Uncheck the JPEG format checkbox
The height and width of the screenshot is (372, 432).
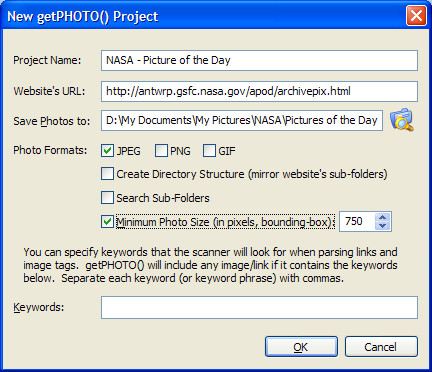tap(107, 151)
